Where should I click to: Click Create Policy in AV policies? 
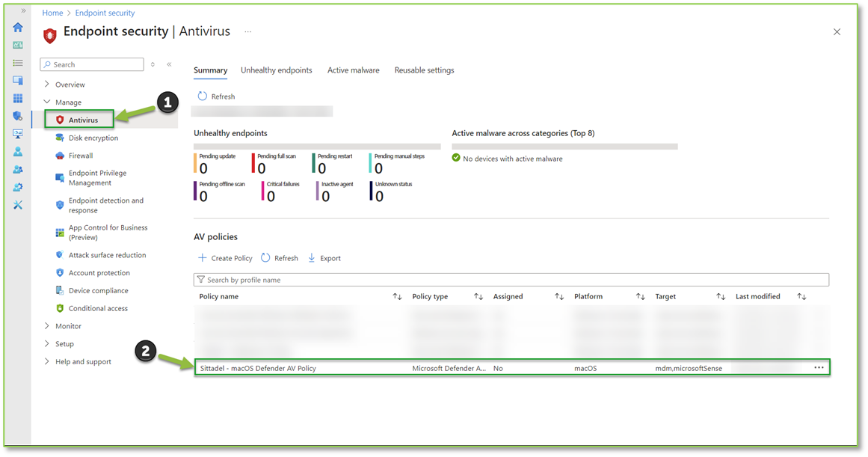coord(225,257)
